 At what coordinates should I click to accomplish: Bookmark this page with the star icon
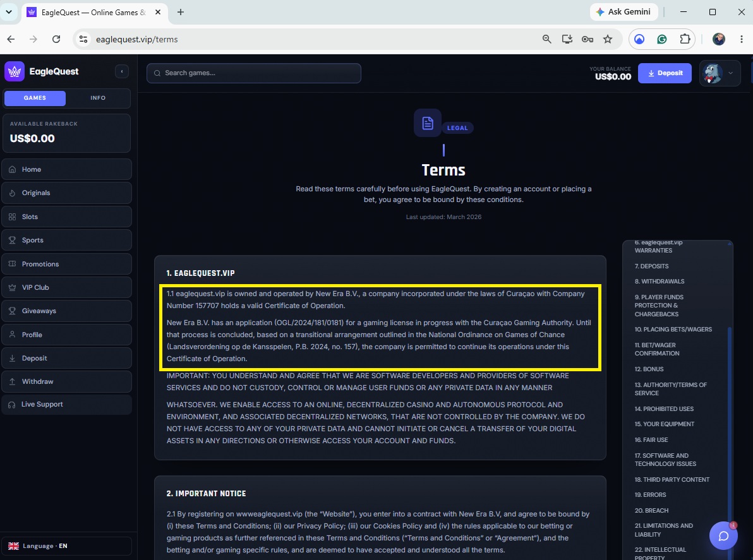click(x=608, y=39)
